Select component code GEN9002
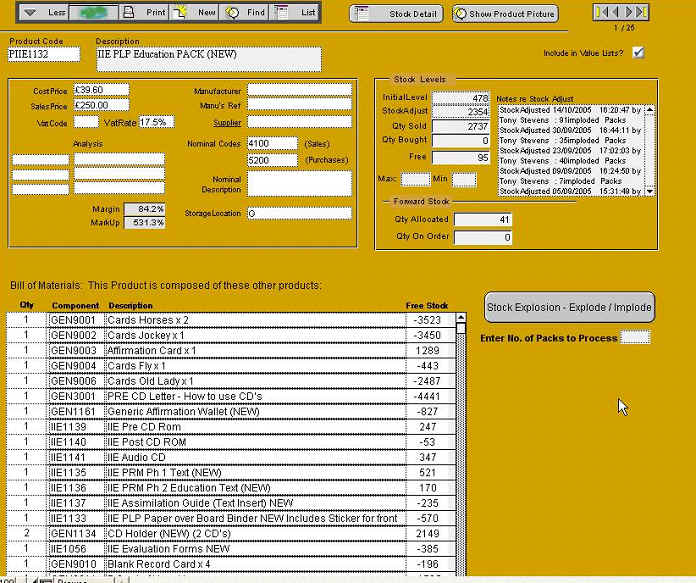The width and height of the screenshot is (696, 583). [x=74, y=335]
